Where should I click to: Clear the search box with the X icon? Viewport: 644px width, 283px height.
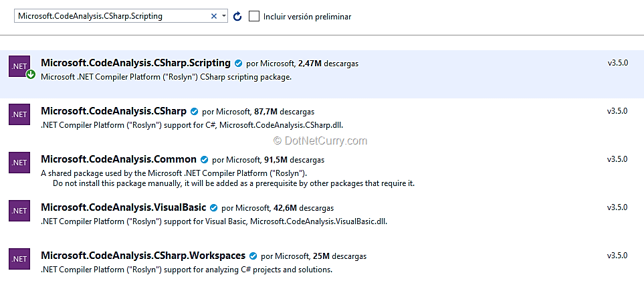tap(213, 16)
